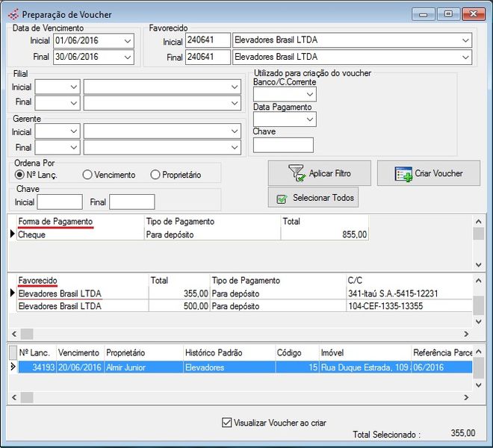Expand Favorecido Final name dropdown
493x448 pixels.
(x=466, y=57)
